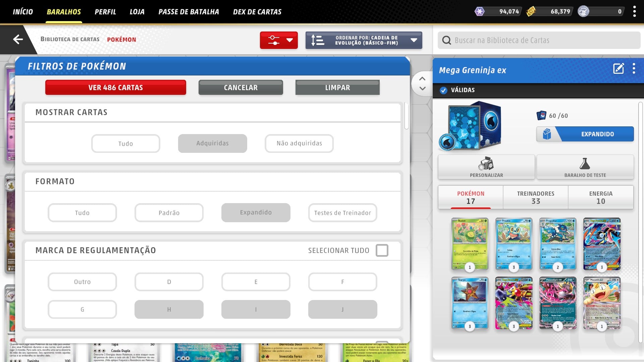Click the deck list scrollbar
The image size is (644, 362).
(640, 223)
